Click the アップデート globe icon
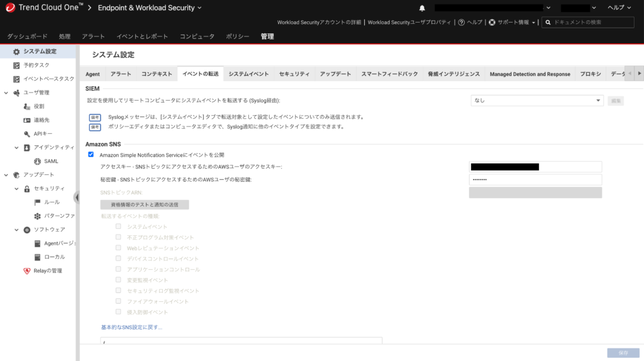The image size is (644, 361). click(16, 175)
